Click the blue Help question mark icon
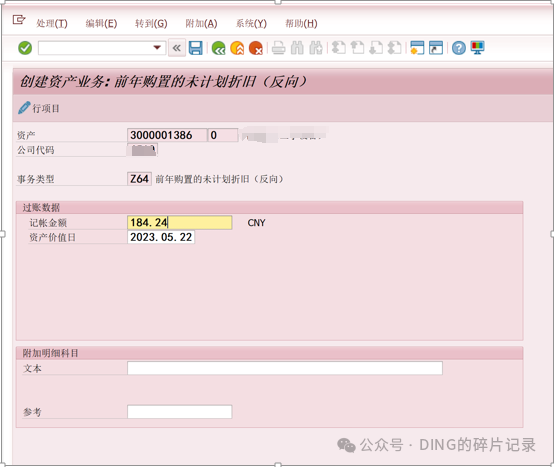Image resolution: width=554 pixels, height=467 pixels. point(459,48)
